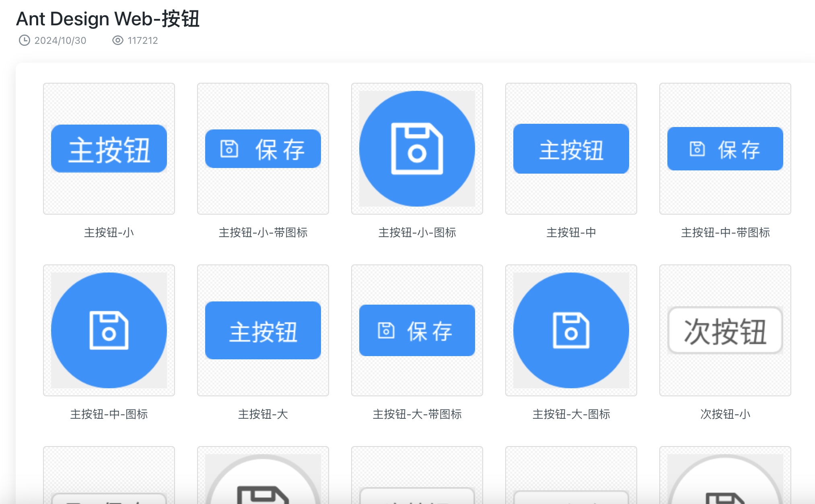
Task: Click the page title Ant Design Web-按钮
Action: (x=108, y=19)
